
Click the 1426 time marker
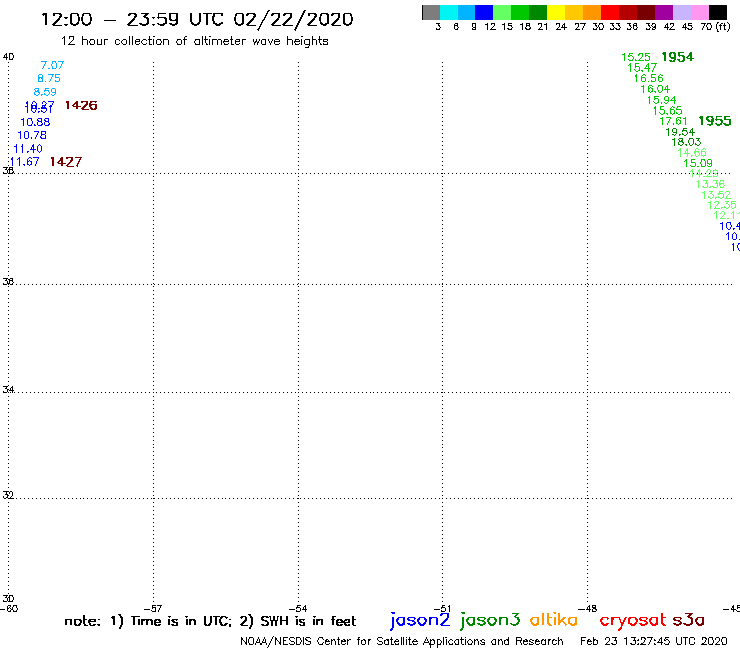[x=81, y=105]
